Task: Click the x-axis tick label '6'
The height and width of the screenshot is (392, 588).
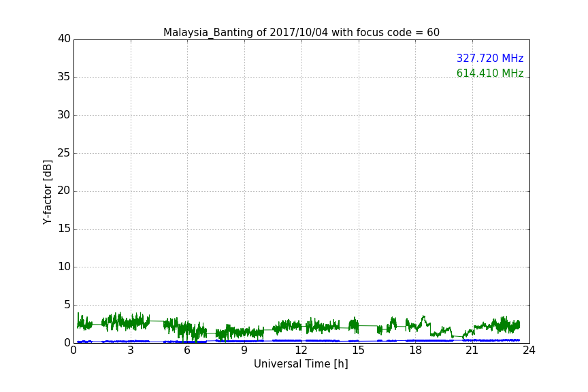Action: [x=187, y=350]
